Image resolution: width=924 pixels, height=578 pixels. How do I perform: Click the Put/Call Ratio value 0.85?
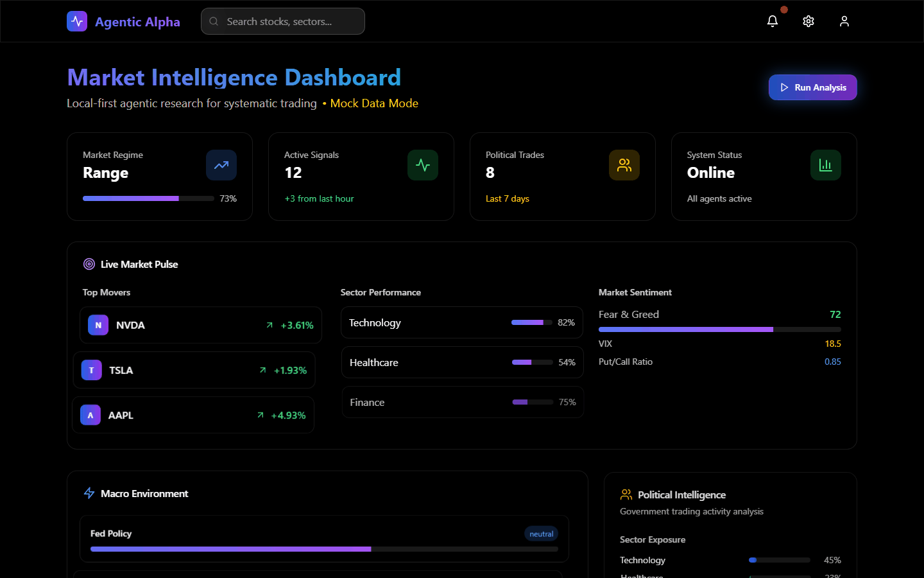(x=833, y=362)
